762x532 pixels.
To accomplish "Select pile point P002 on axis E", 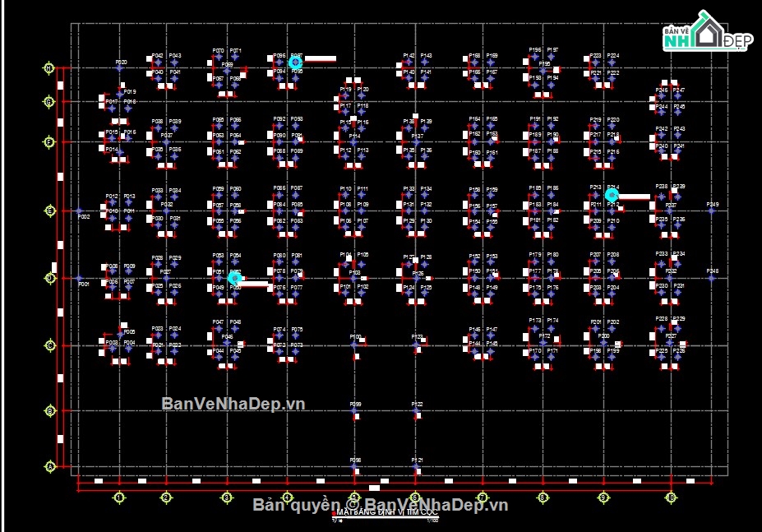I will coord(80,210).
